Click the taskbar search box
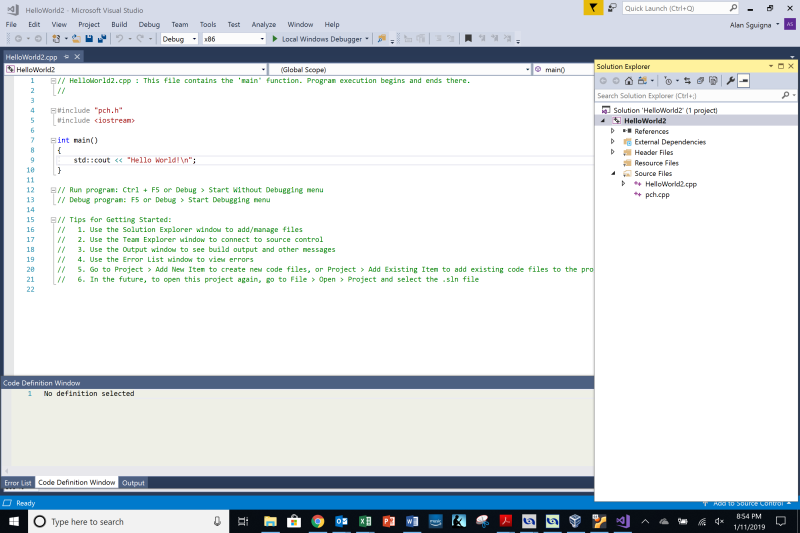800x533 pixels. 128,521
